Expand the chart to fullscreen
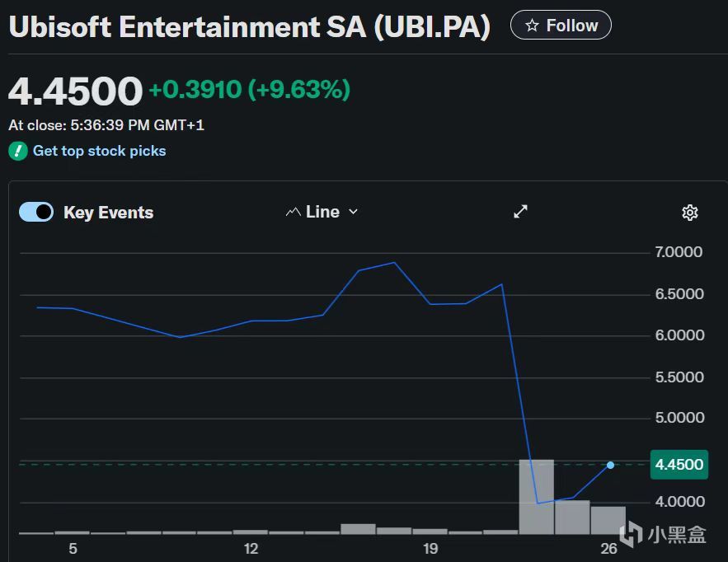 point(520,212)
